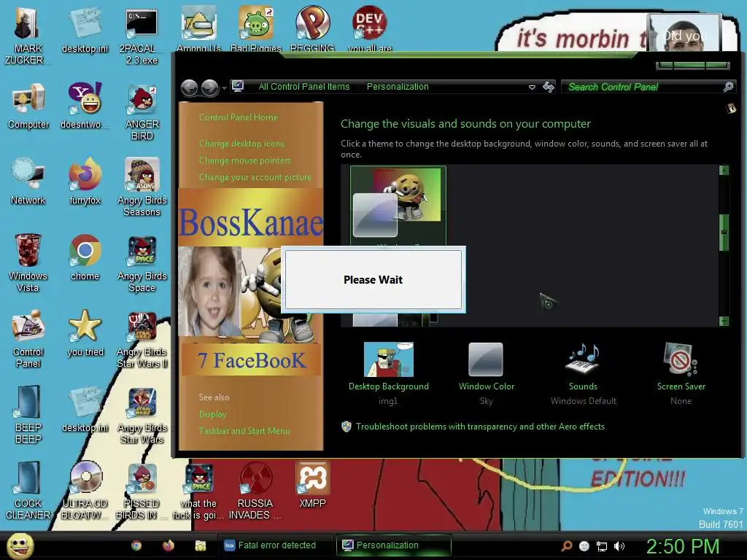Open Window Color Sky settings

point(486,374)
